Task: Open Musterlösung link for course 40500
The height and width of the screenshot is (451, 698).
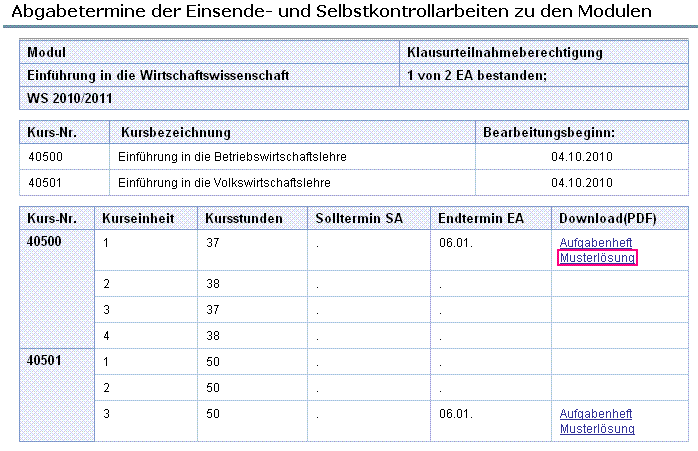Action: click(597, 258)
